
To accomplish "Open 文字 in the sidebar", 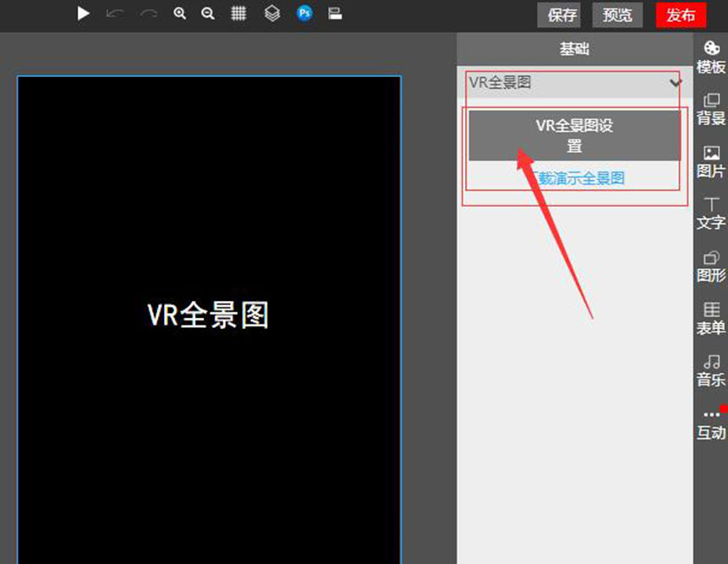I will [x=711, y=214].
